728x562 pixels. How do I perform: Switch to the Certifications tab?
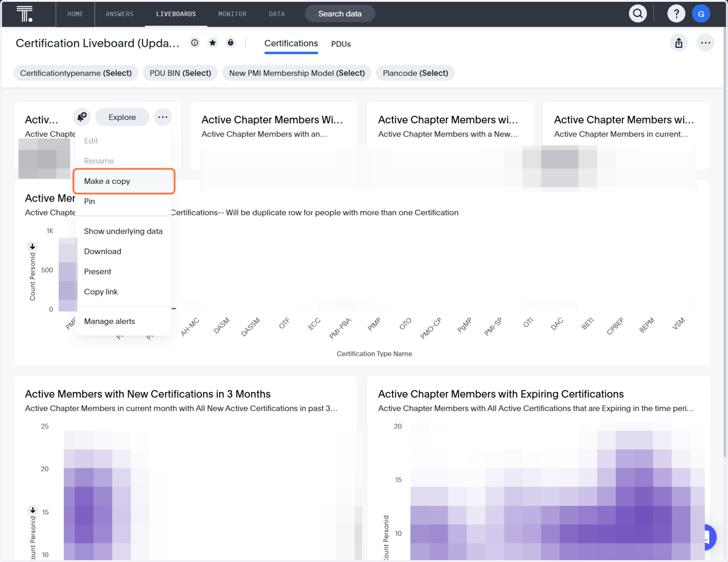tap(291, 44)
